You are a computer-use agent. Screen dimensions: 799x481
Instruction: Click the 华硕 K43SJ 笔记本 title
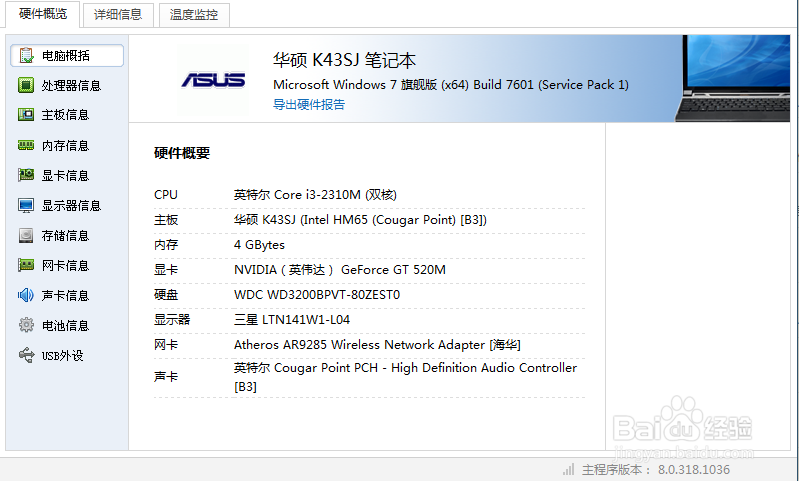tap(344, 60)
